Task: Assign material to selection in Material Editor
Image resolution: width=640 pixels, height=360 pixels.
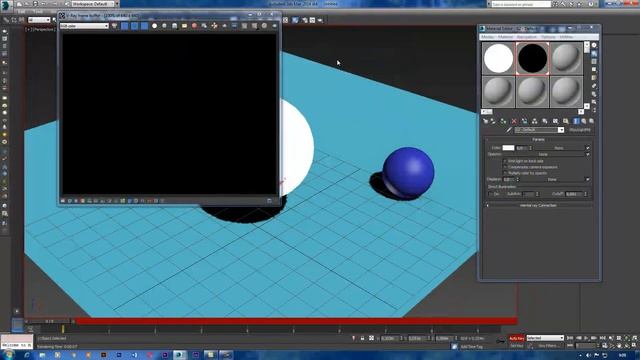Action: [x=503, y=121]
